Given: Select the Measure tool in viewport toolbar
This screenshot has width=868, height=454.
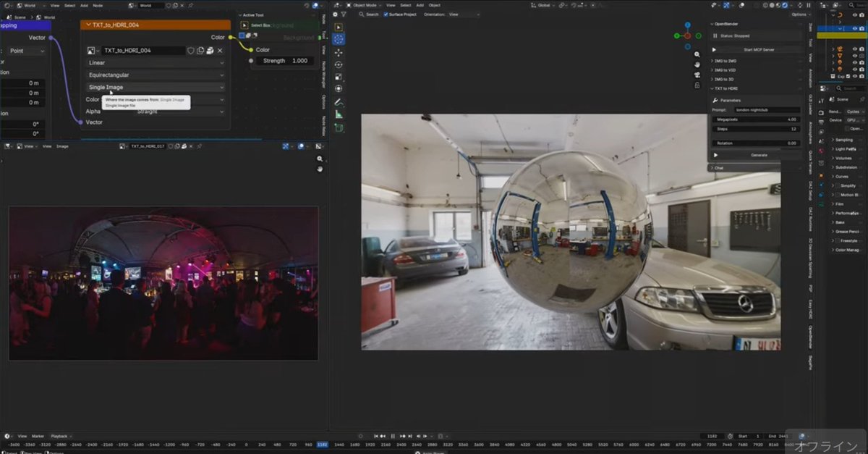Looking at the screenshot, I should [x=339, y=114].
